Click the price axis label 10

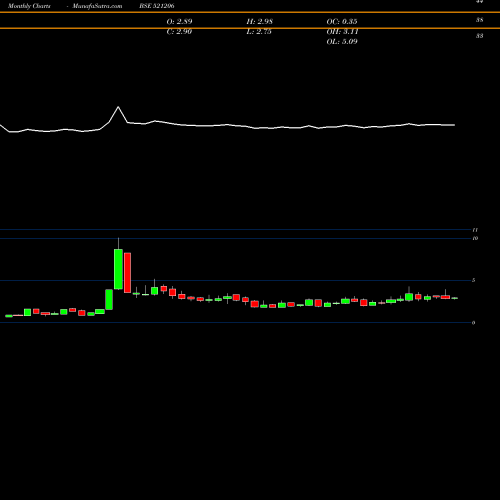(x=475, y=238)
